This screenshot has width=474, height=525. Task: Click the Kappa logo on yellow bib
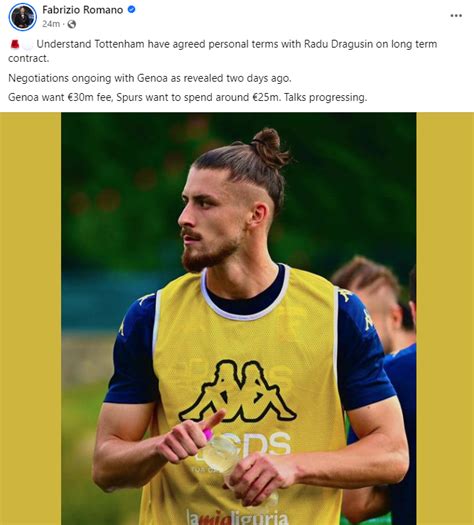click(238, 391)
